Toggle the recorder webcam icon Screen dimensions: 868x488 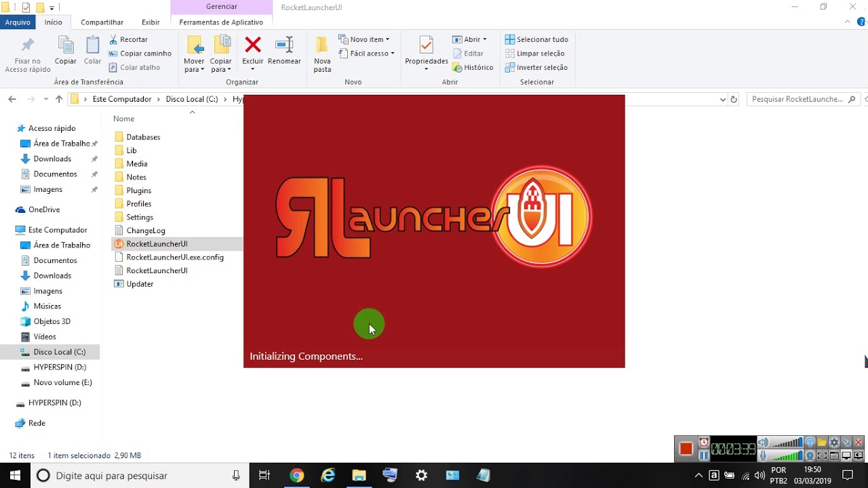point(810,455)
